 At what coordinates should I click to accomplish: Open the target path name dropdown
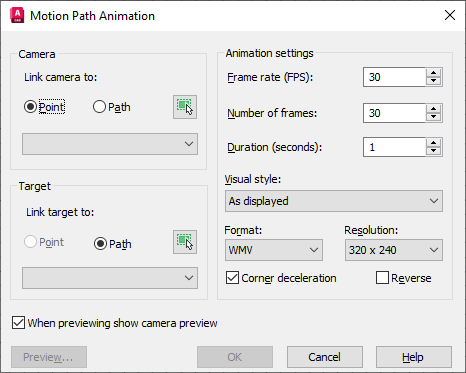coord(110,278)
